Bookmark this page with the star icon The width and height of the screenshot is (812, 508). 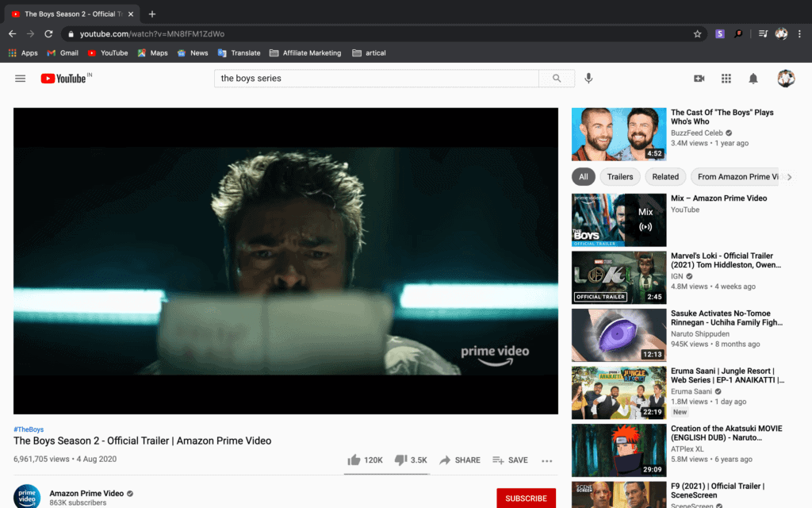tap(698, 33)
